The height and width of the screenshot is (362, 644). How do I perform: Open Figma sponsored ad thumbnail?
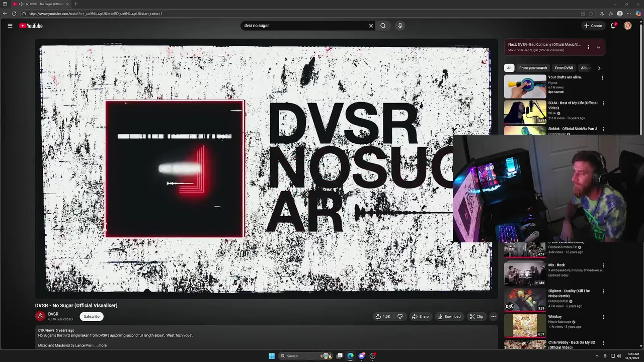pos(525,86)
